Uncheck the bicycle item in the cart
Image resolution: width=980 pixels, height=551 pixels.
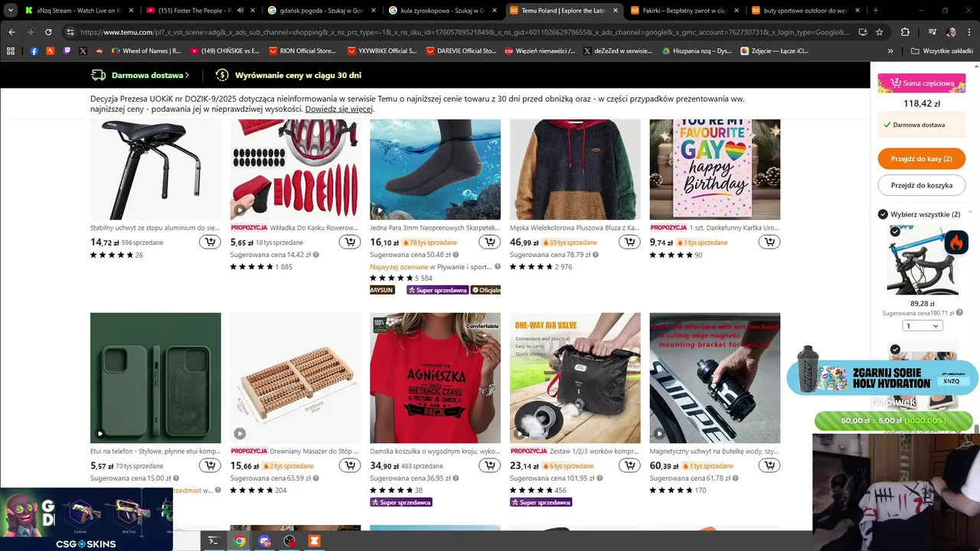(x=895, y=231)
